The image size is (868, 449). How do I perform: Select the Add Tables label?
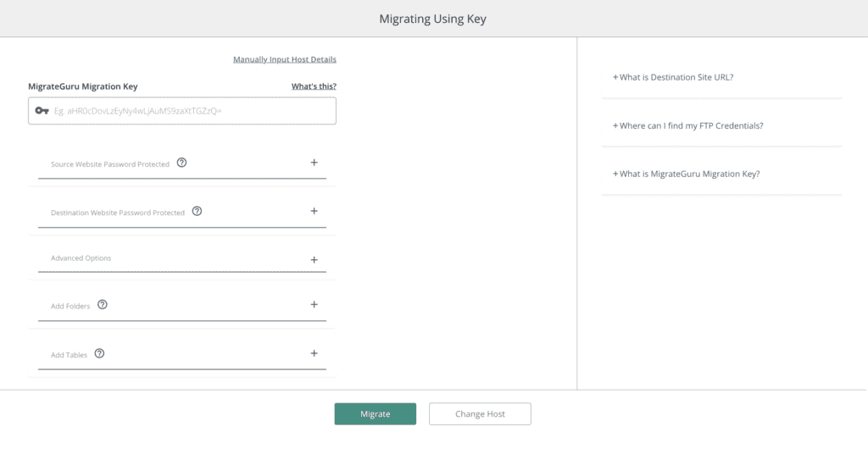pos(69,355)
